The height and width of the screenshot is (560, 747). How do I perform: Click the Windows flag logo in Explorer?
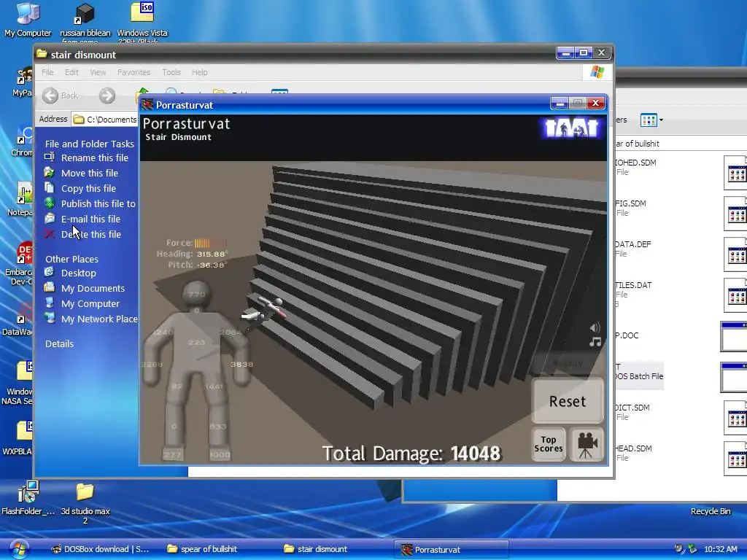pyautogui.click(x=597, y=72)
